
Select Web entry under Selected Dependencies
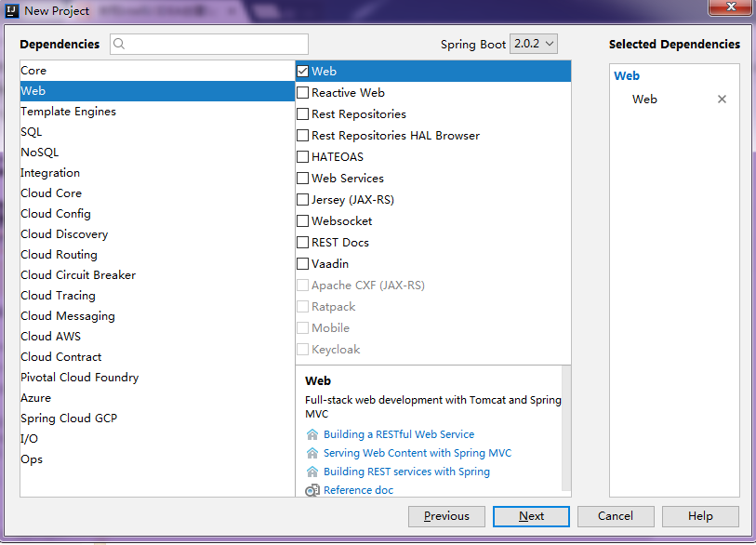coord(644,100)
